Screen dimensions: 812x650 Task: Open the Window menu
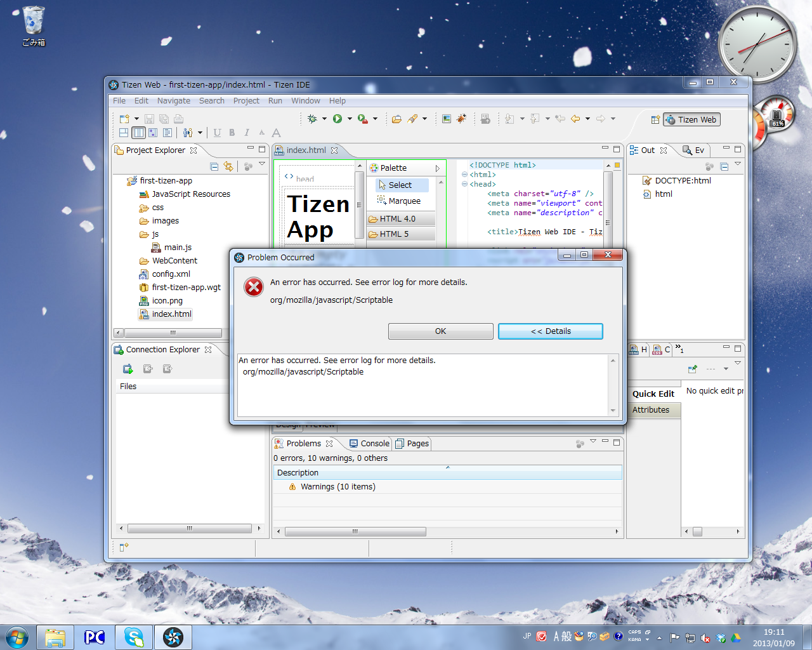click(306, 101)
